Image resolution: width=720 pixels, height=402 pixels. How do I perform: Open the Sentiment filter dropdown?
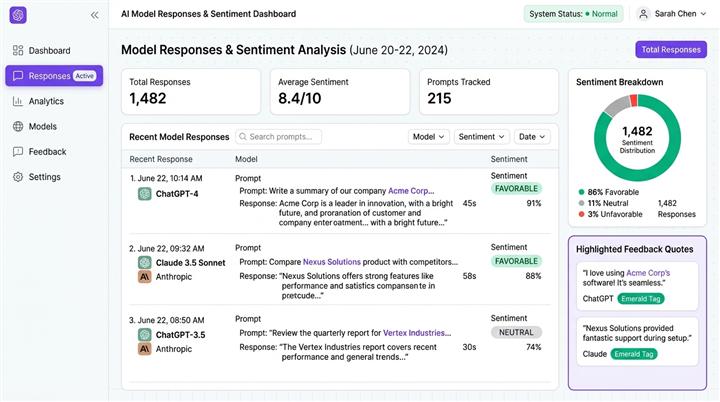click(481, 137)
